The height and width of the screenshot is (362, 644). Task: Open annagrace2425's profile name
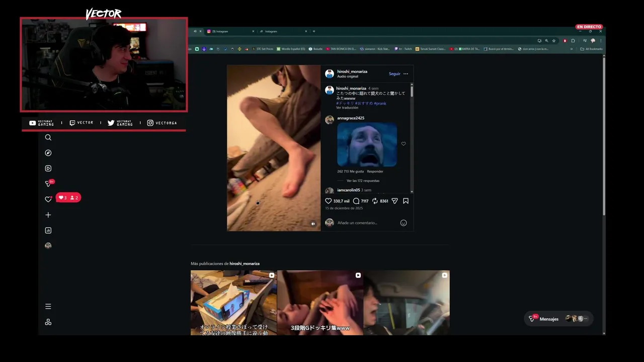pos(351,118)
